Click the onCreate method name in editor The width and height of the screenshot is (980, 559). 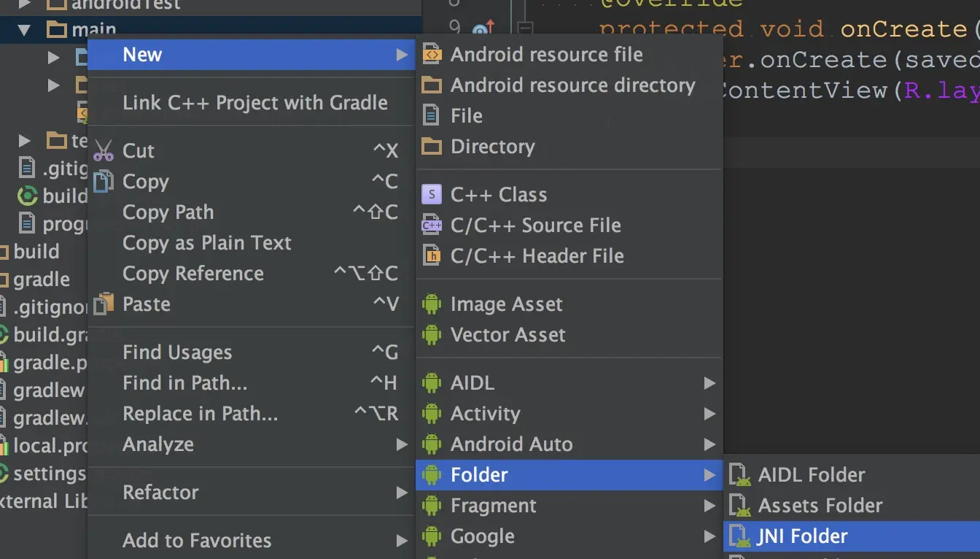(903, 29)
